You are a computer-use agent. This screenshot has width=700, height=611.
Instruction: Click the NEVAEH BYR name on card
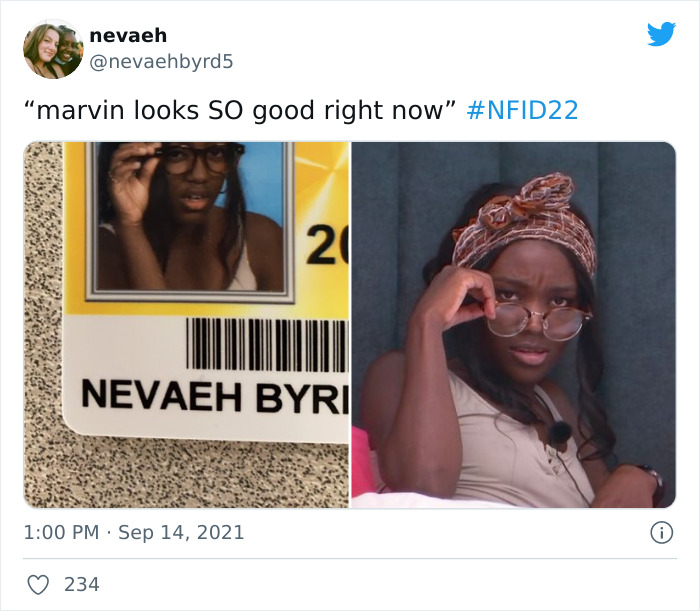(x=215, y=396)
